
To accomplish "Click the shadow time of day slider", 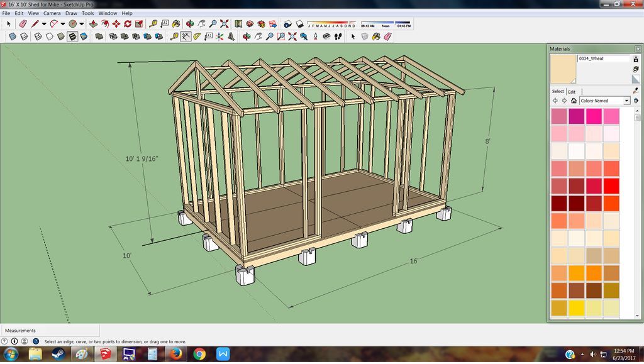I will [x=386, y=23].
